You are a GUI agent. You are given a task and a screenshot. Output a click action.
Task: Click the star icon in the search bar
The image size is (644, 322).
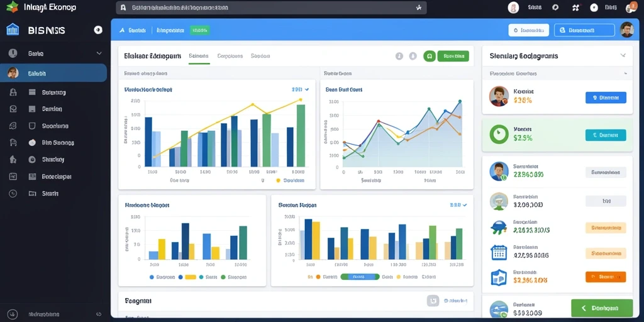pos(418,8)
